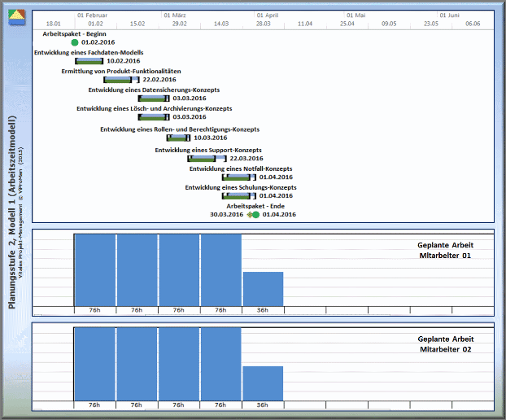This screenshot has height=420, width=506.
Task: Click 01.04.2016 next to the Notfall-Konzepts bar
Action: click(x=276, y=177)
